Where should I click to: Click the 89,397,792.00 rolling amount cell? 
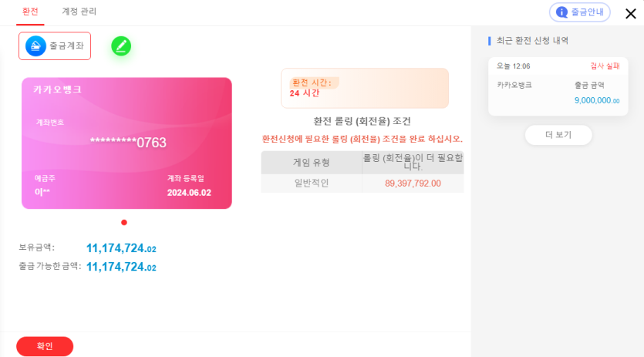tap(413, 184)
